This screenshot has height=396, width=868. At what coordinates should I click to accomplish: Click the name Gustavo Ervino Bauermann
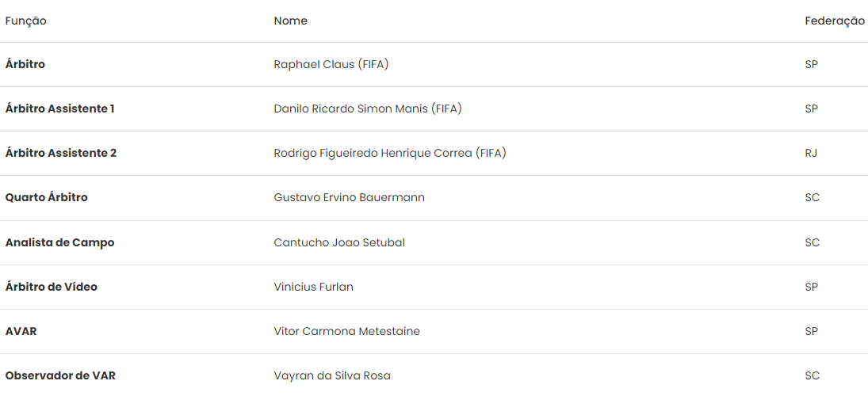click(350, 197)
